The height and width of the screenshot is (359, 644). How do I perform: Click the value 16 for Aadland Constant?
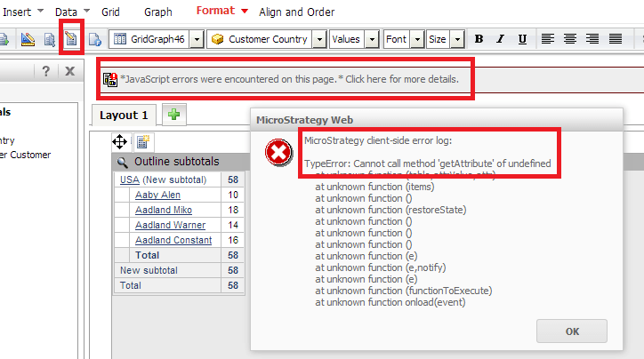coord(233,241)
